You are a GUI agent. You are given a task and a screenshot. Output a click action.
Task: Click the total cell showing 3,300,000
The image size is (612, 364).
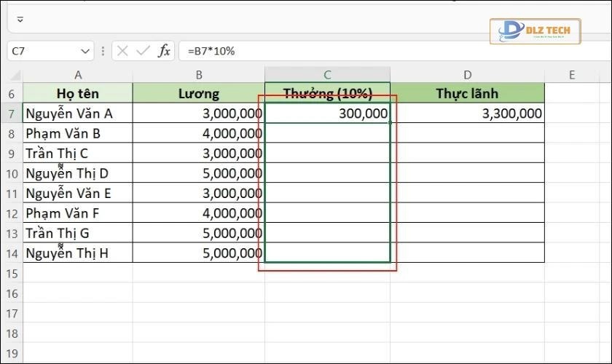(467, 114)
